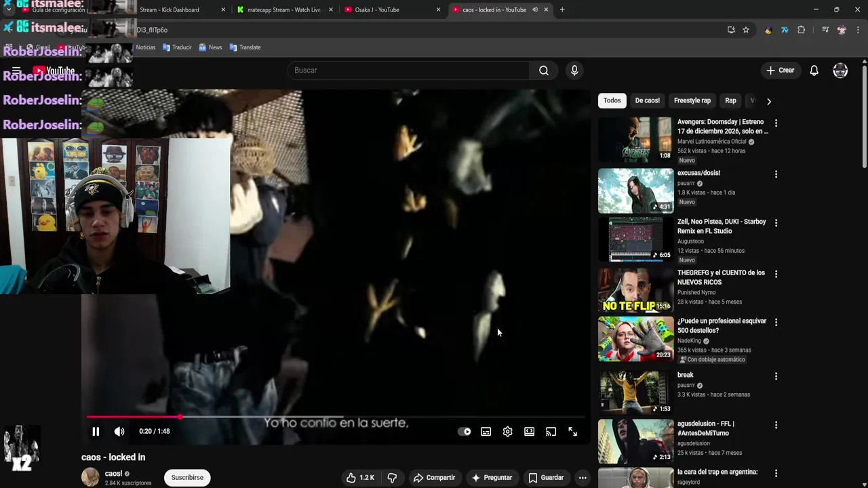Click the page vertical scrollbar
This screenshot has height=488, width=868.
point(864,115)
